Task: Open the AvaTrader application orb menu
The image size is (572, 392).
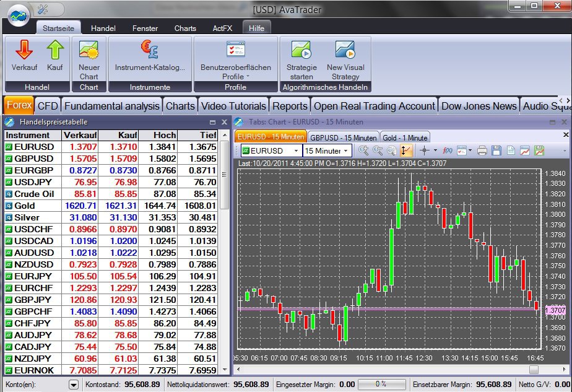Action: (18, 15)
